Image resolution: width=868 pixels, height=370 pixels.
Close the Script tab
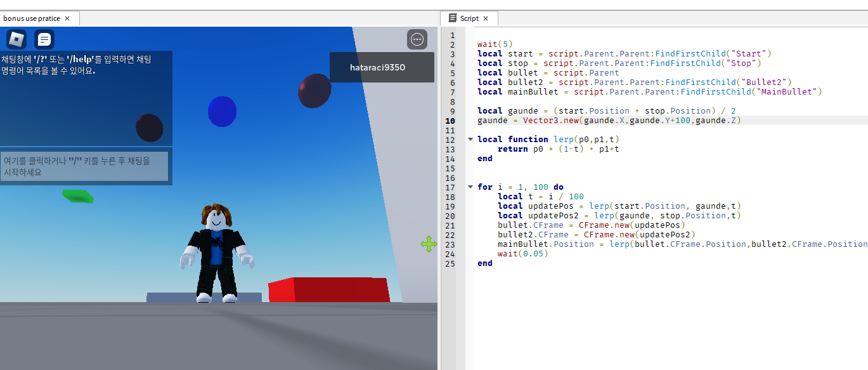486,18
